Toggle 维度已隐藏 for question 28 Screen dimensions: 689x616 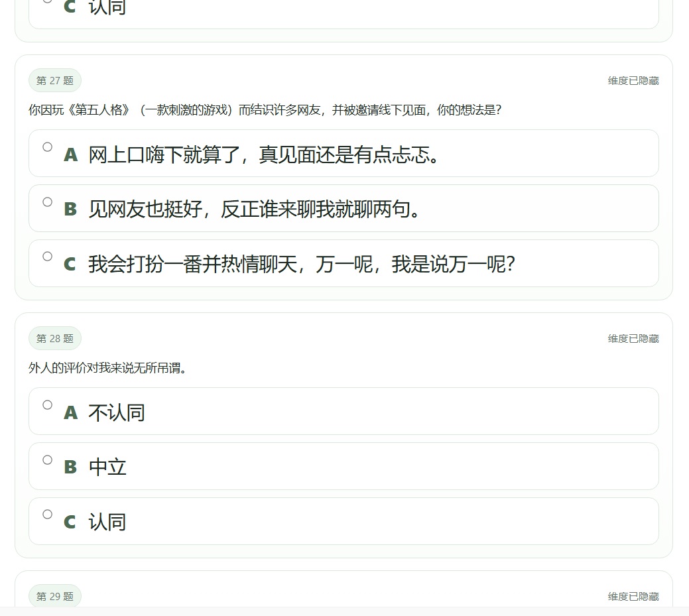[632, 338]
